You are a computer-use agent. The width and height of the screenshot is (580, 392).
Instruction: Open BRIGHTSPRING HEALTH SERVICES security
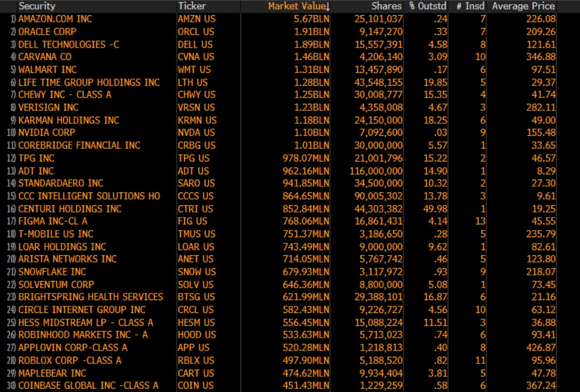(90, 297)
